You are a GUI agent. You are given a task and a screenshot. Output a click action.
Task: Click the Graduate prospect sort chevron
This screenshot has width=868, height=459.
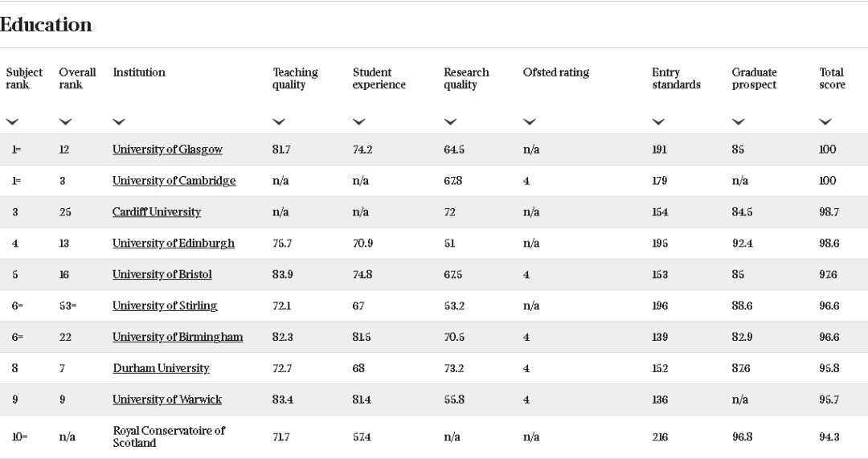738,122
